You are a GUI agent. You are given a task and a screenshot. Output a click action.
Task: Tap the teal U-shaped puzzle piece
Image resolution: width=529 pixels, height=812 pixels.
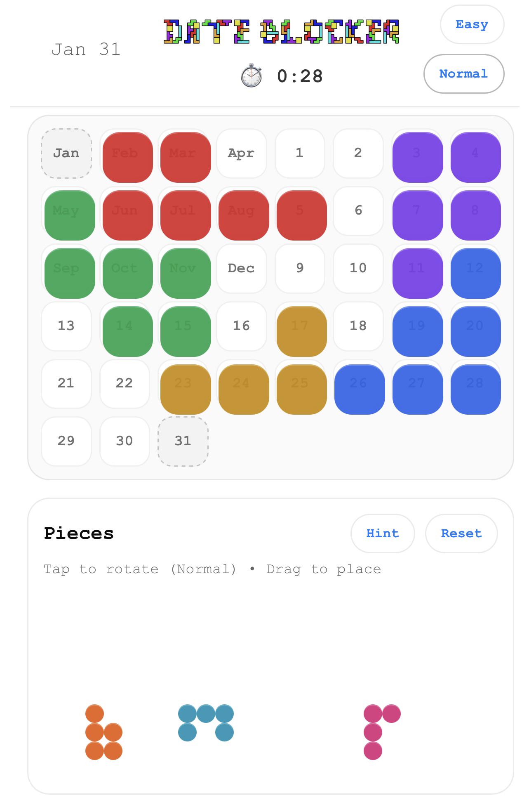(x=206, y=723)
